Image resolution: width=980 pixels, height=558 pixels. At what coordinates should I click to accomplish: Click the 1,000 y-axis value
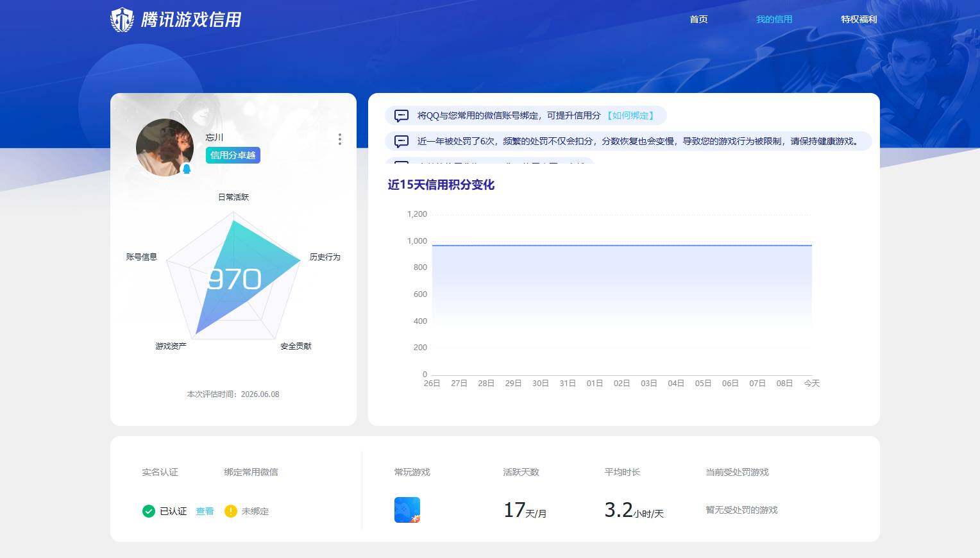[417, 241]
